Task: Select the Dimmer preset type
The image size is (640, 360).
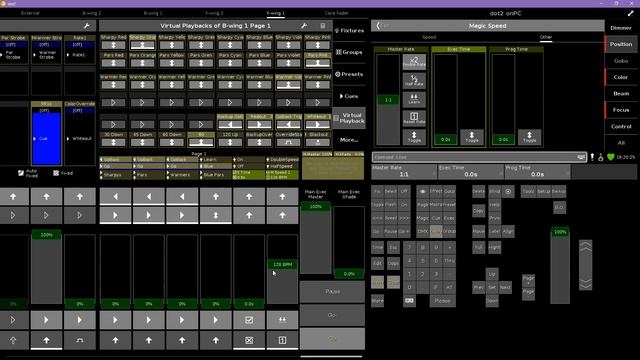Action: (621, 28)
